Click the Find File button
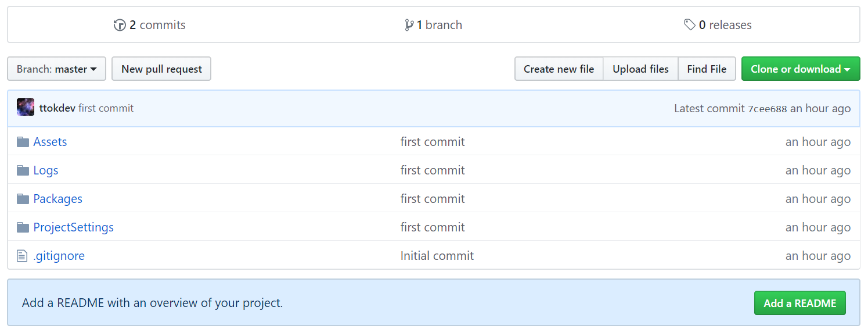Image resolution: width=868 pixels, height=332 pixels. point(707,69)
